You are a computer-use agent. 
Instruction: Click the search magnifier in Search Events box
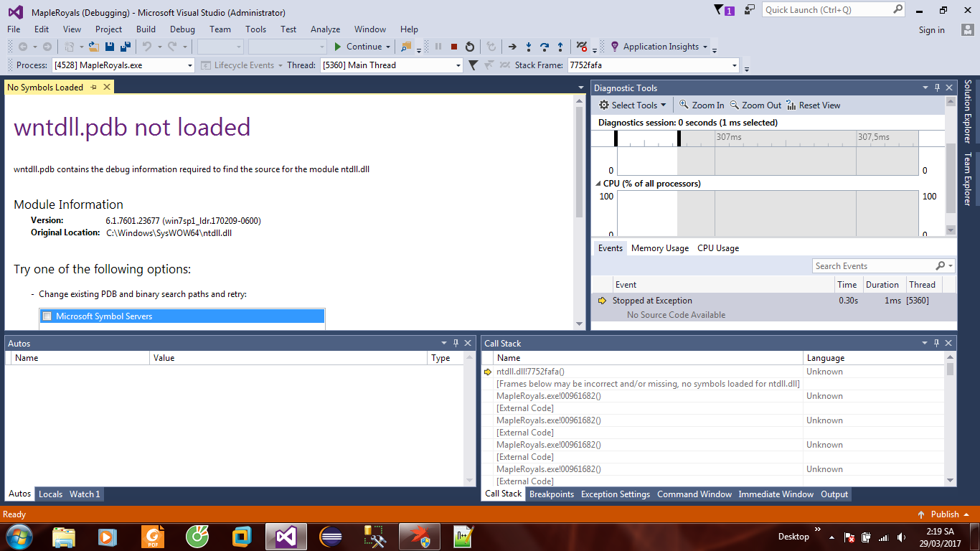pyautogui.click(x=940, y=266)
